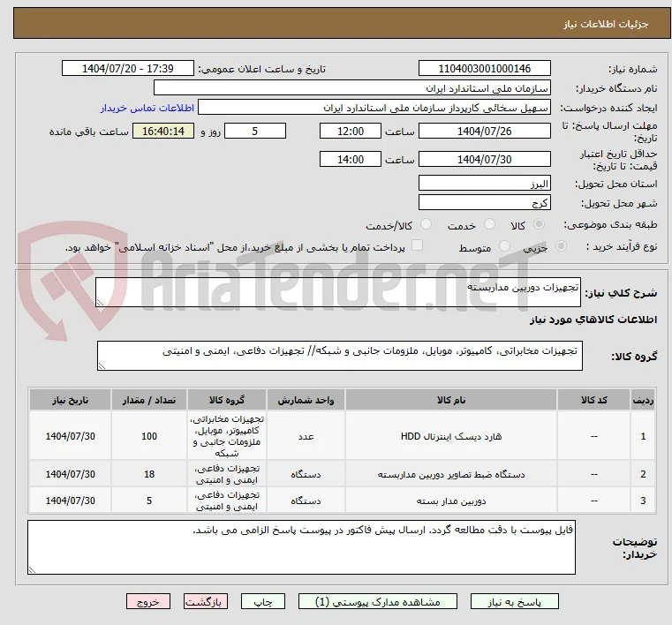The width and height of the screenshot is (672, 625).
Task: Click the تعداد / مقدار column header
Action: pos(149,400)
